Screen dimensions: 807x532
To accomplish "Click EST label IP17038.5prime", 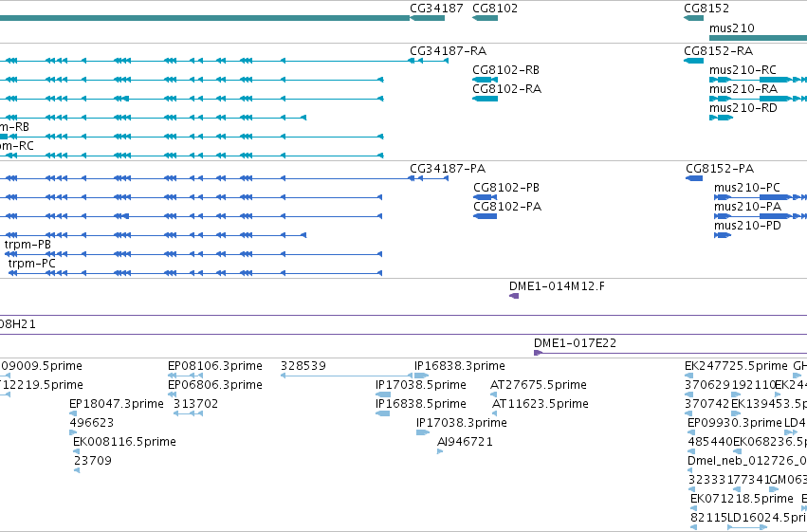I will point(420,385).
